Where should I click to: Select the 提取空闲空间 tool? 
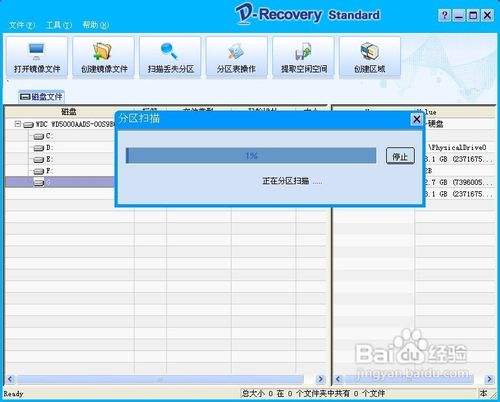pyautogui.click(x=303, y=57)
